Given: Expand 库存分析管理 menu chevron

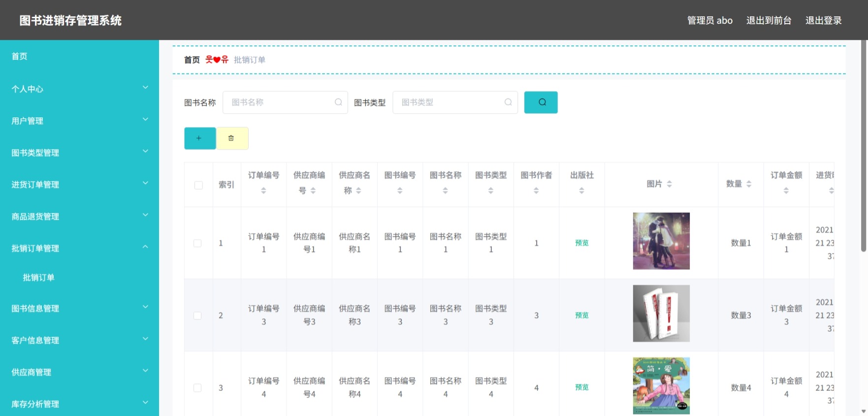Looking at the screenshot, I should 145,402.
